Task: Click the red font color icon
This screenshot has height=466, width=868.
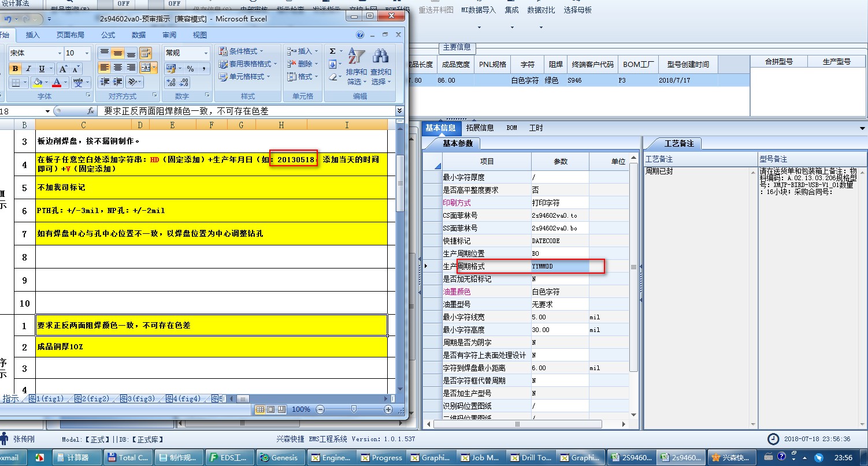Action: [x=57, y=83]
